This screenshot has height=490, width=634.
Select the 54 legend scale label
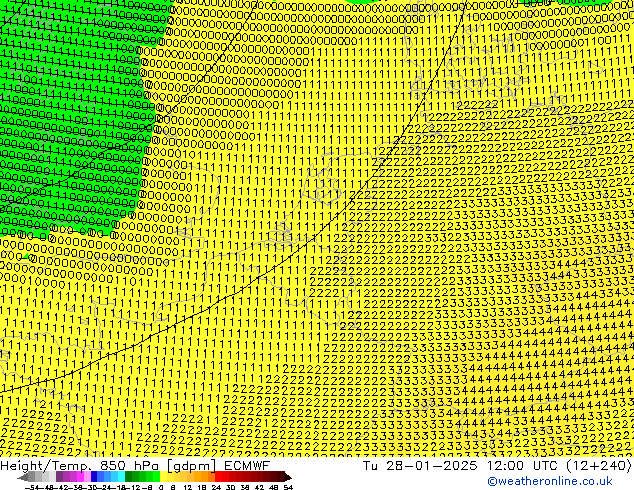[288, 487]
